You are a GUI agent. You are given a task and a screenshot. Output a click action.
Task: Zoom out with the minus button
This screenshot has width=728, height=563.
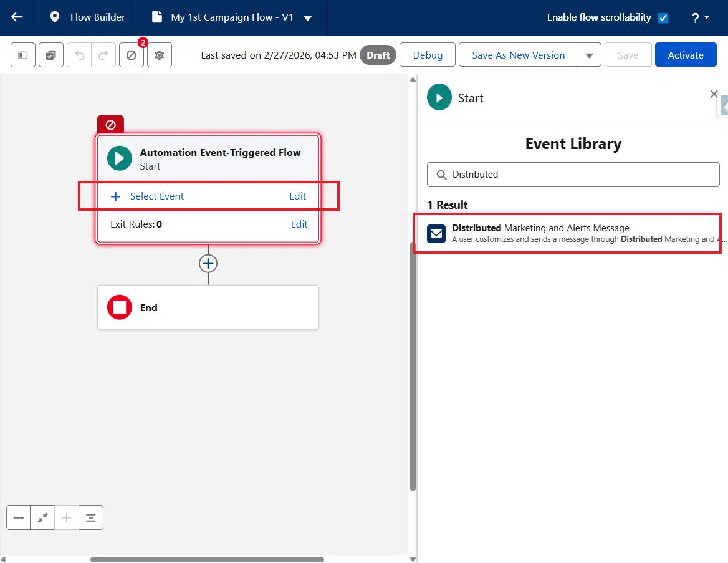[x=19, y=517]
